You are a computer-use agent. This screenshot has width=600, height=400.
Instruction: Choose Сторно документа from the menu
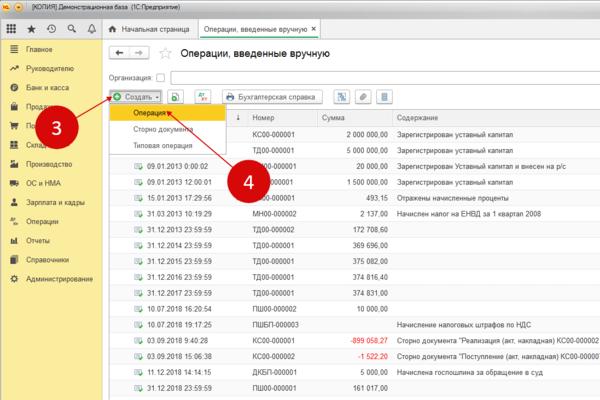[167, 129]
